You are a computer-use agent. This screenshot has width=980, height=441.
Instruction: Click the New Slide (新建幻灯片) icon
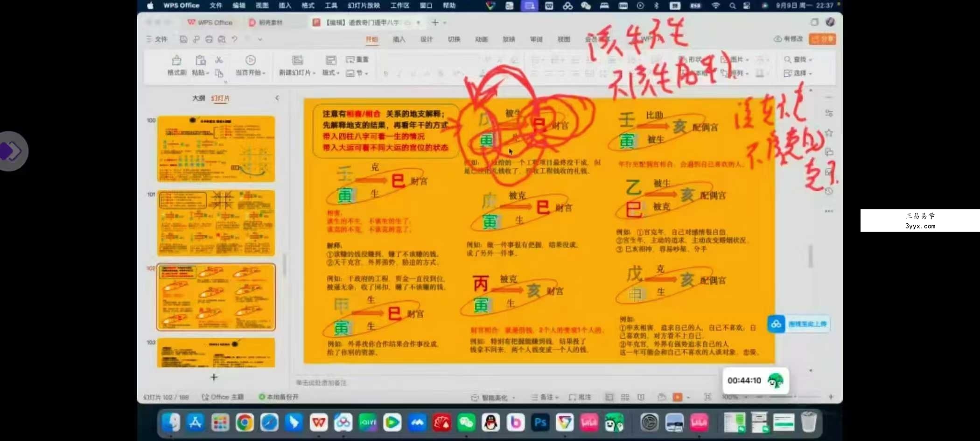pyautogui.click(x=297, y=60)
